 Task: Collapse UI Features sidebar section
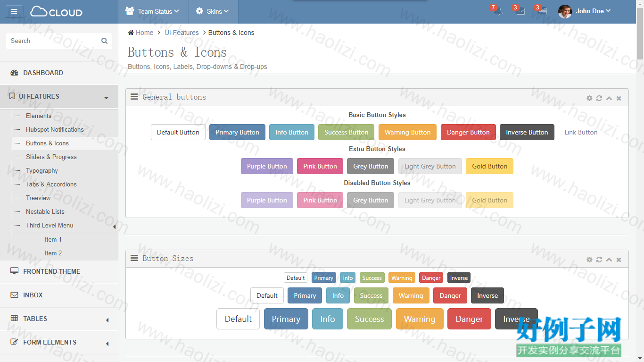click(x=59, y=97)
